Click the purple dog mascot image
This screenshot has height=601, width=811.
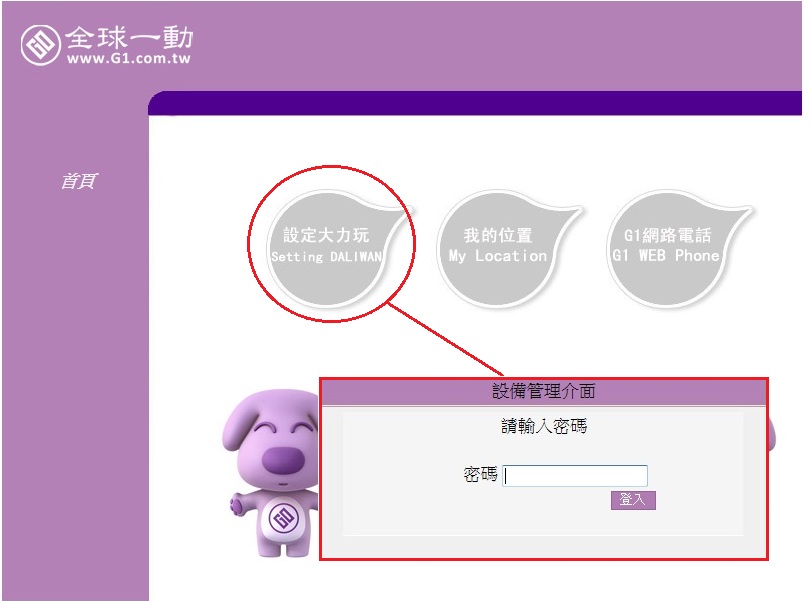[x=272, y=473]
